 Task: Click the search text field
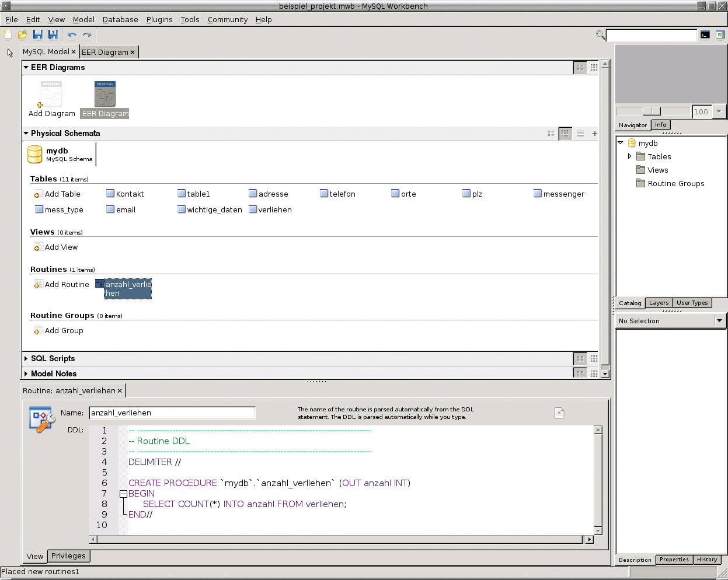coord(652,36)
